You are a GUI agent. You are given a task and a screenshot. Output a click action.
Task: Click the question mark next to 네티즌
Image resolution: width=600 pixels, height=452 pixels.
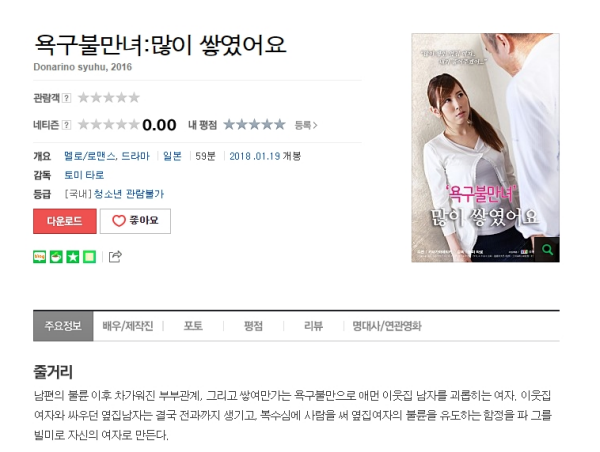[66, 125]
